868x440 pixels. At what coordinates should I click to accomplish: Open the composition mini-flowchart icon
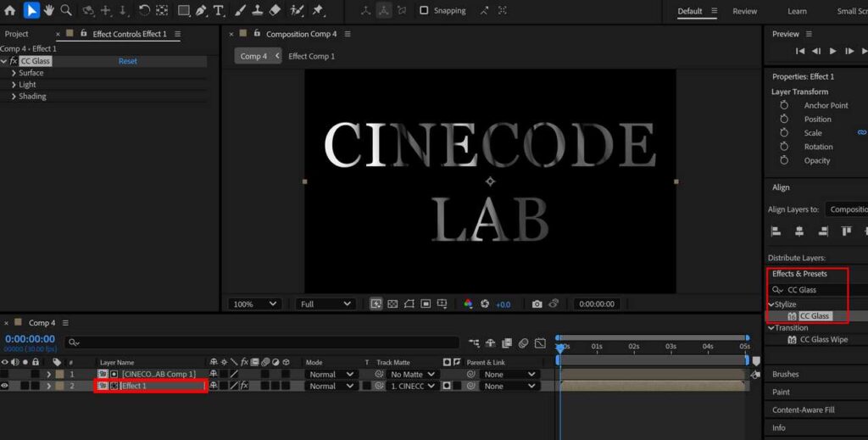click(475, 343)
